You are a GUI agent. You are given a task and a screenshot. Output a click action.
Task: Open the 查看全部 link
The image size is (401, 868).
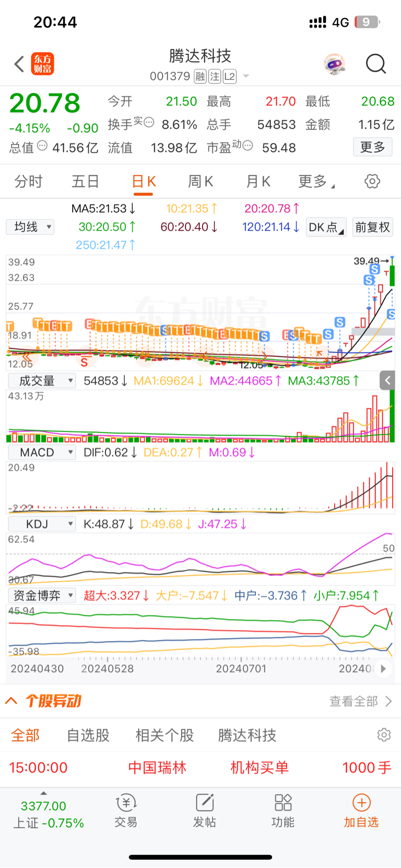360,701
